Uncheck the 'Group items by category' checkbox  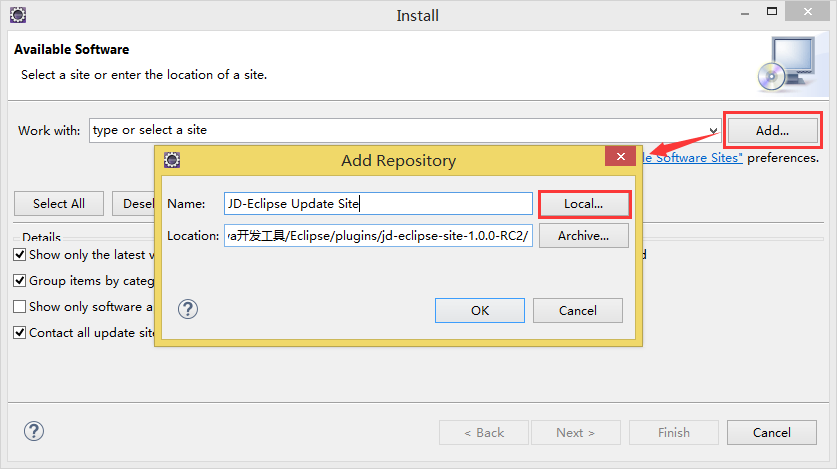(20, 281)
